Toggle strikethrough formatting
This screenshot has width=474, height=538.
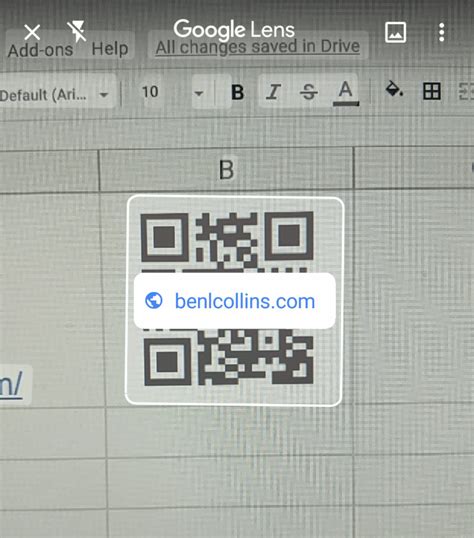309,92
